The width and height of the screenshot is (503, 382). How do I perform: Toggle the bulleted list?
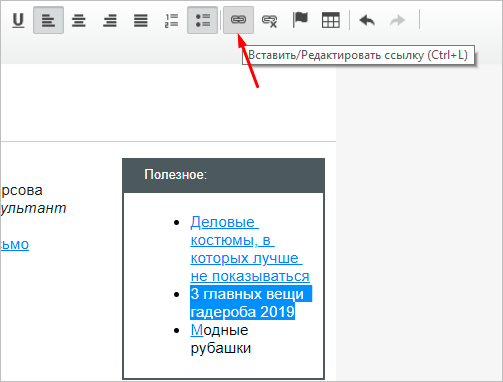click(202, 20)
